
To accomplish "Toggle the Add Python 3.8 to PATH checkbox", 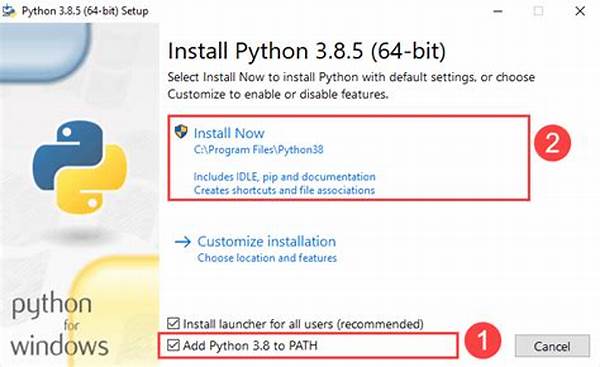I will (173, 345).
